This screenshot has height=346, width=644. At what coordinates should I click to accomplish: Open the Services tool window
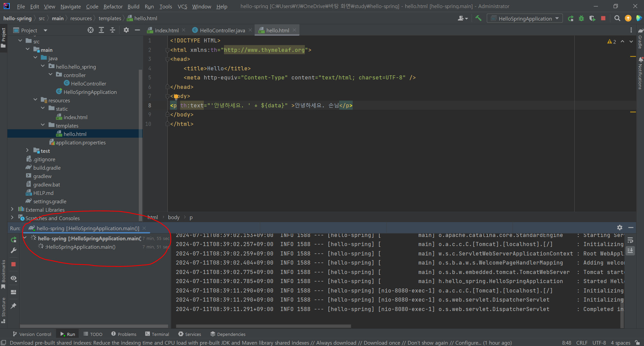190,334
